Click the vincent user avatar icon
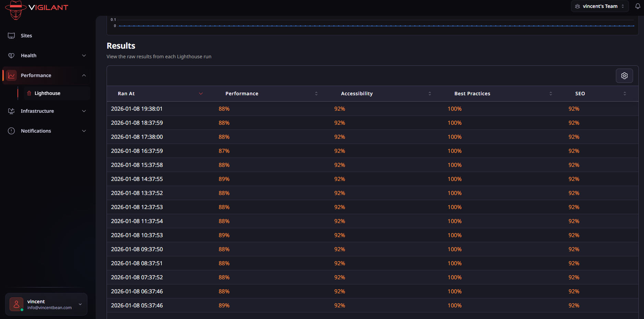 pos(16,304)
